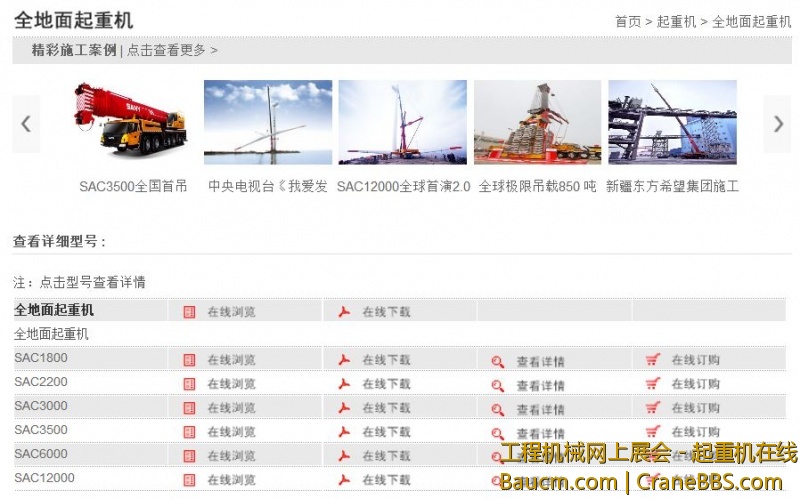Click the browse icon for SAC2200
Image resolution: width=800 pixels, height=499 pixels.
(x=189, y=384)
